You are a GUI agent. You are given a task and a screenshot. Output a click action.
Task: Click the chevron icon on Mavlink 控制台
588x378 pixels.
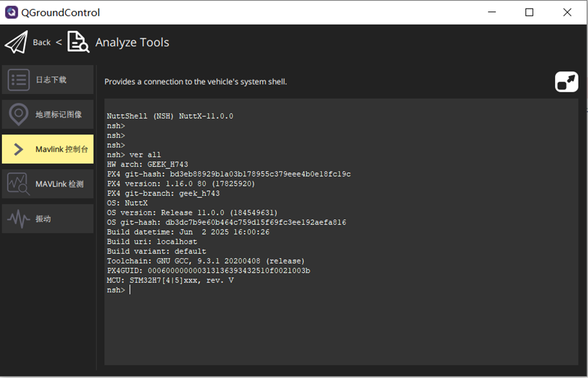pyautogui.click(x=18, y=149)
